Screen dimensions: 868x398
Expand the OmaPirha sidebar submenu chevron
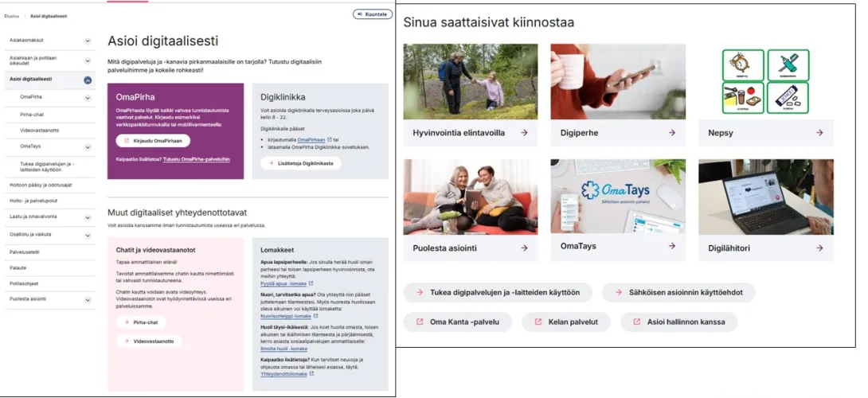click(x=88, y=98)
